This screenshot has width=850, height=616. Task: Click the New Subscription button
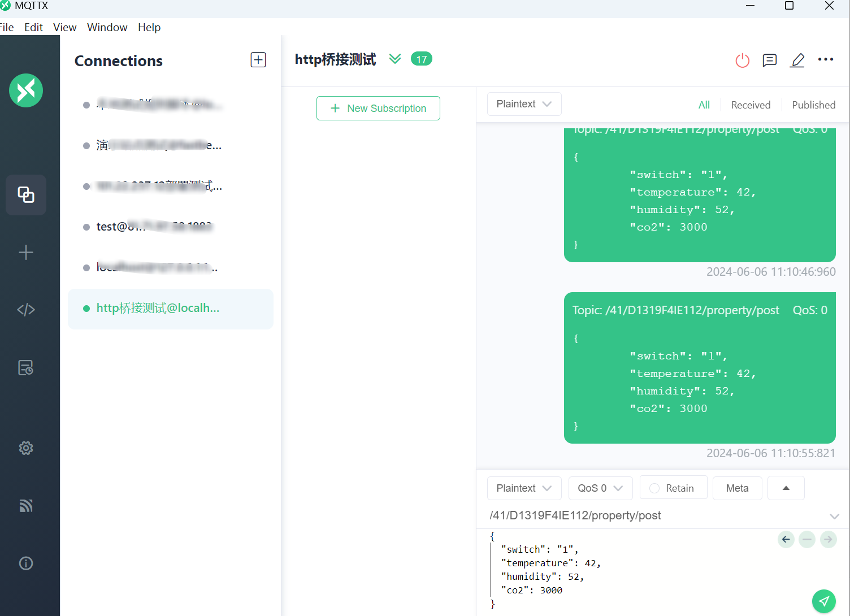(x=378, y=109)
